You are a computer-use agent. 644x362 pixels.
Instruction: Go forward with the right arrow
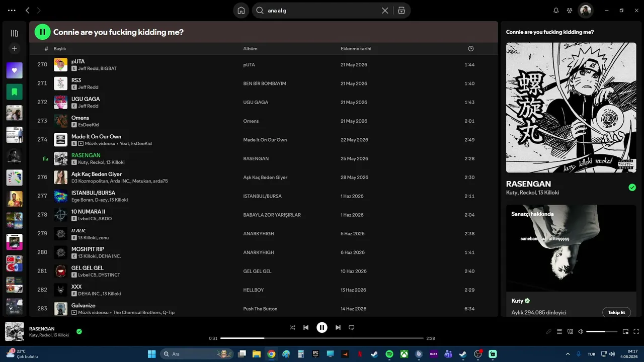[39, 11]
